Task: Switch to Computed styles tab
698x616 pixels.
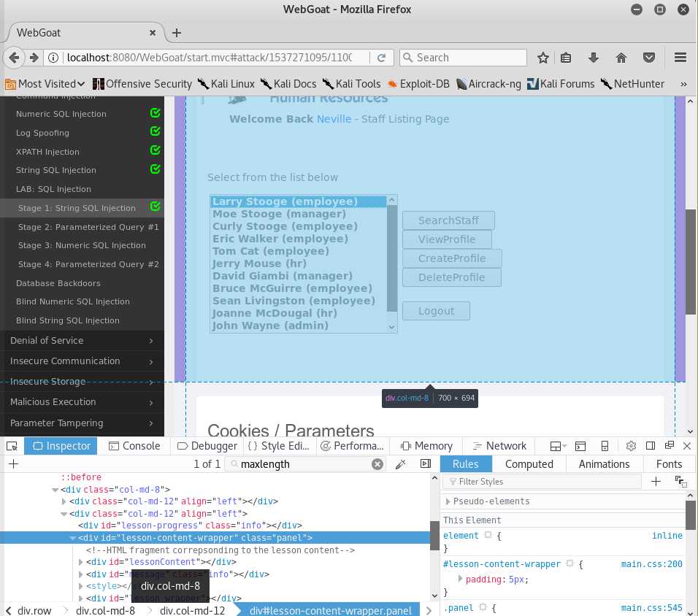Action: (x=529, y=464)
